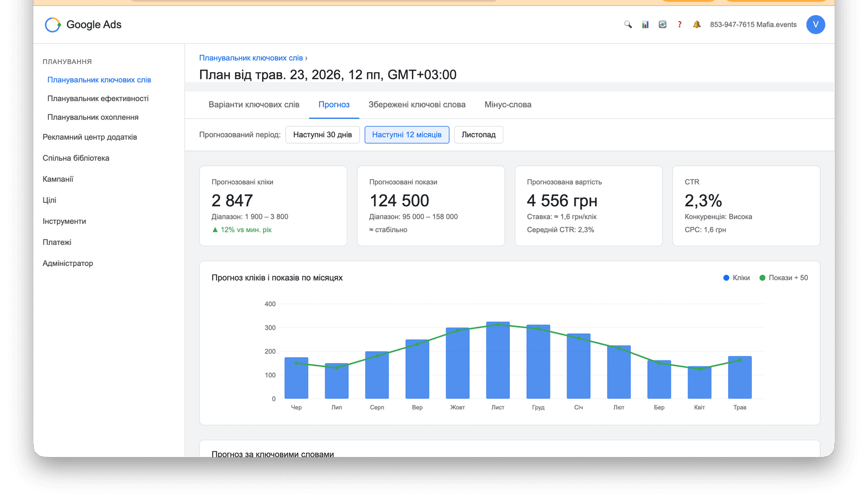Follow Планувальник ключових слів breadcrumb link

point(251,58)
